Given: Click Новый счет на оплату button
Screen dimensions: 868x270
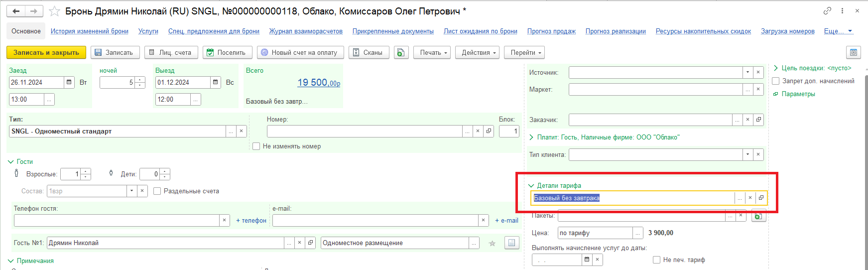Looking at the screenshot, I should coord(301,52).
